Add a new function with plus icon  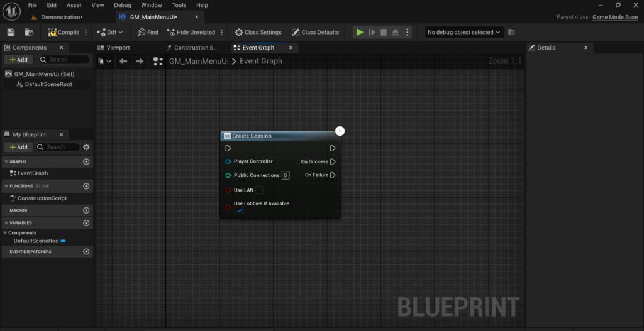pyautogui.click(x=86, y=186)
